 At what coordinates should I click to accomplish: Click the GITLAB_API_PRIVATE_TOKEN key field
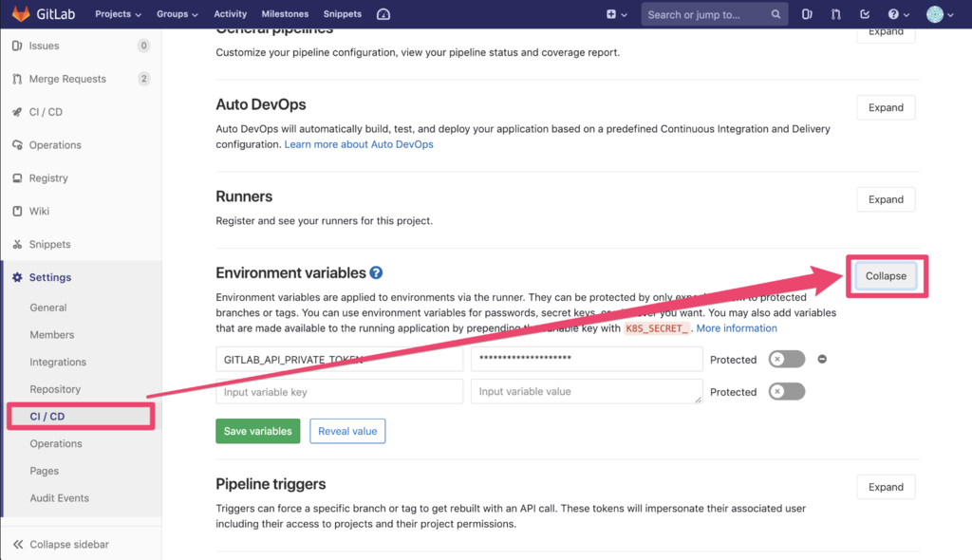[x=339, y=359]
